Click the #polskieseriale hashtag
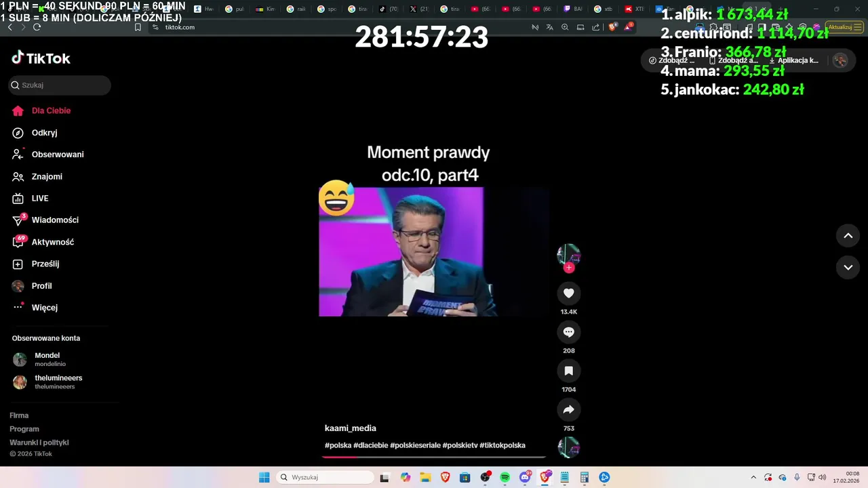Screen dimensions: 868x488 click(x=415, y=445)
